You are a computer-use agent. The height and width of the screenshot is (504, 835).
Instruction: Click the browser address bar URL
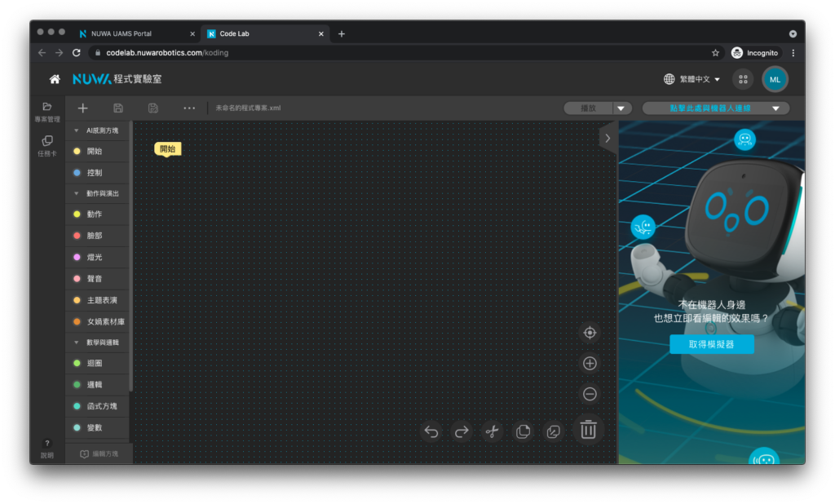pyautogui.click(x=167, y=53)
